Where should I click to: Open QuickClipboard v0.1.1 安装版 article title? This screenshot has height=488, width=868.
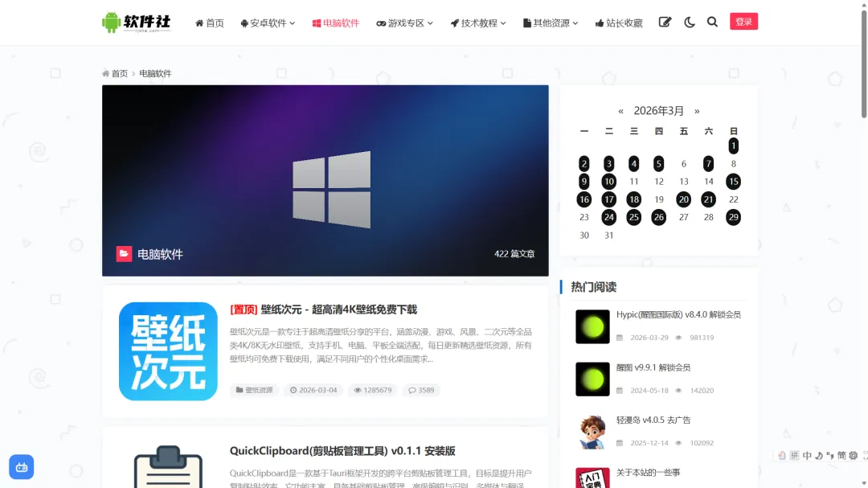coord(342,451)
